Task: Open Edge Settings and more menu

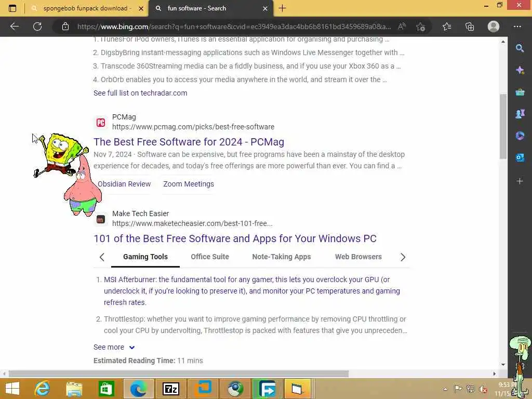Action: pos(517,26)
